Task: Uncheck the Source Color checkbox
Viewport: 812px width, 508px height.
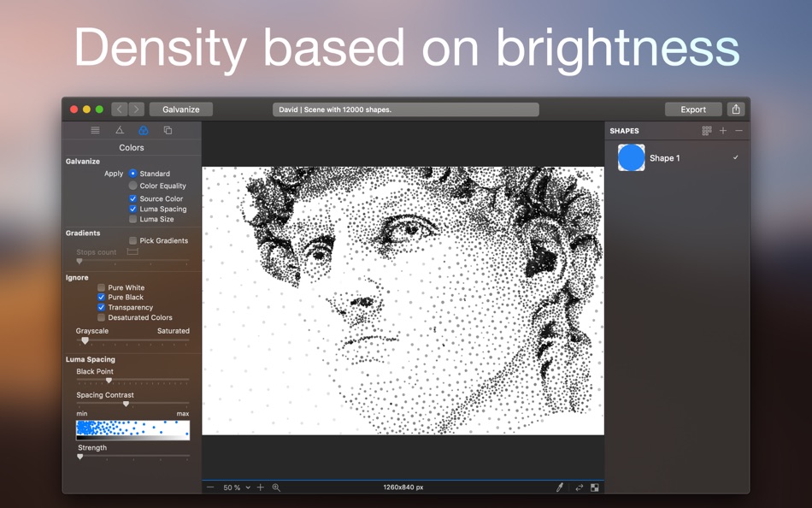Action: pyautogui.click(x=133, y=198)
